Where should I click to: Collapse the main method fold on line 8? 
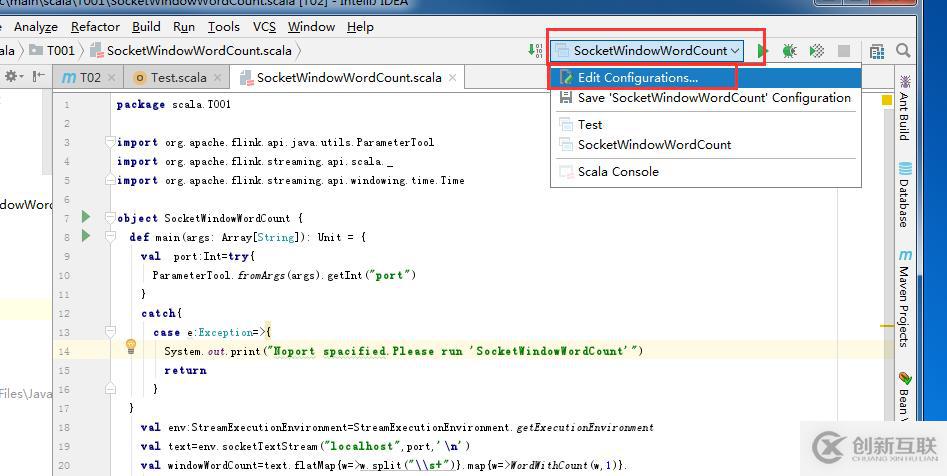point(110,237)
